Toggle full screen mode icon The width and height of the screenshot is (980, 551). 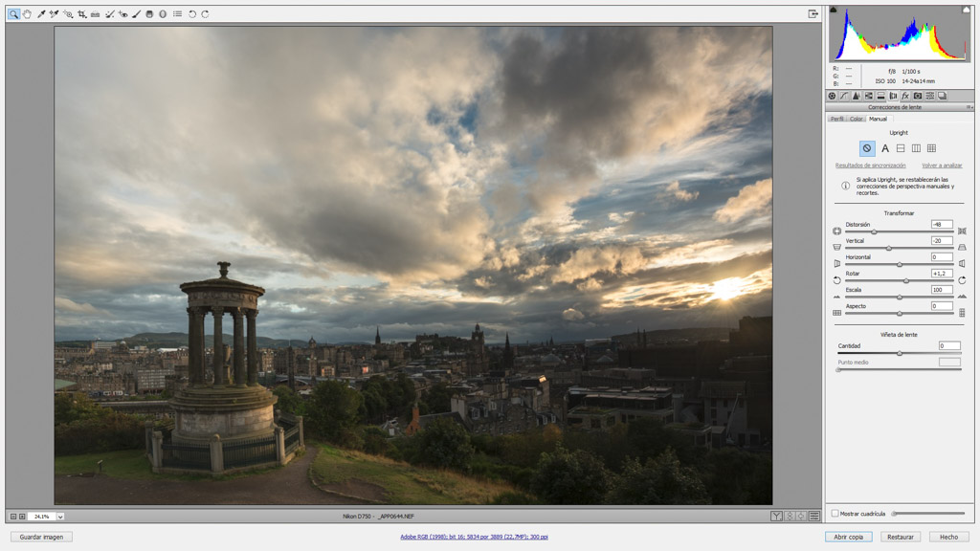(813, 14)
